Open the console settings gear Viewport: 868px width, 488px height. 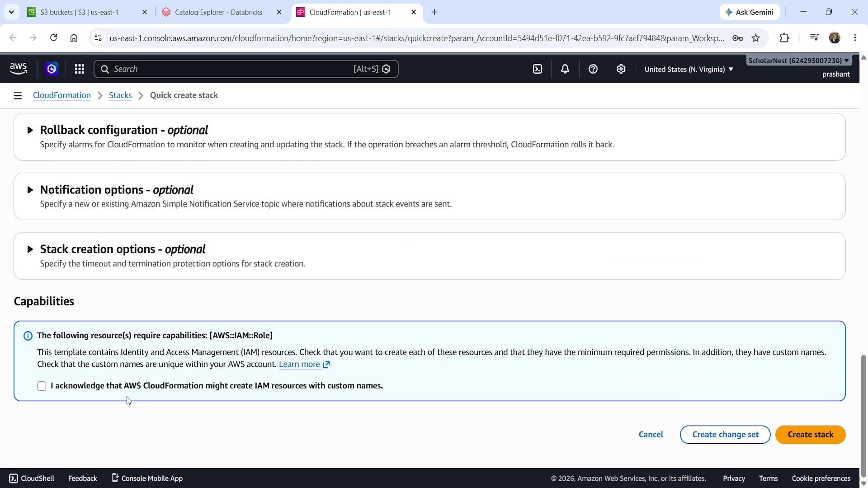pyautogui.click(x=621, y=69)
